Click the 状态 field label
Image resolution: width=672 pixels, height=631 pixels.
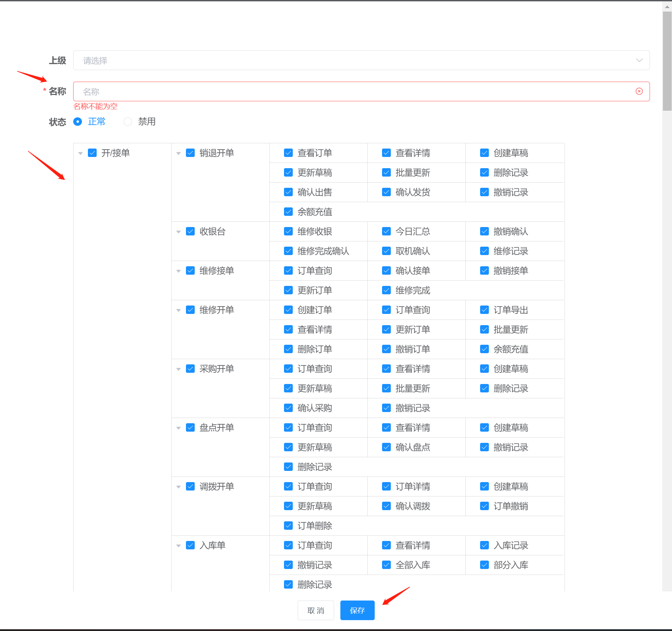(x=57, y=122)
